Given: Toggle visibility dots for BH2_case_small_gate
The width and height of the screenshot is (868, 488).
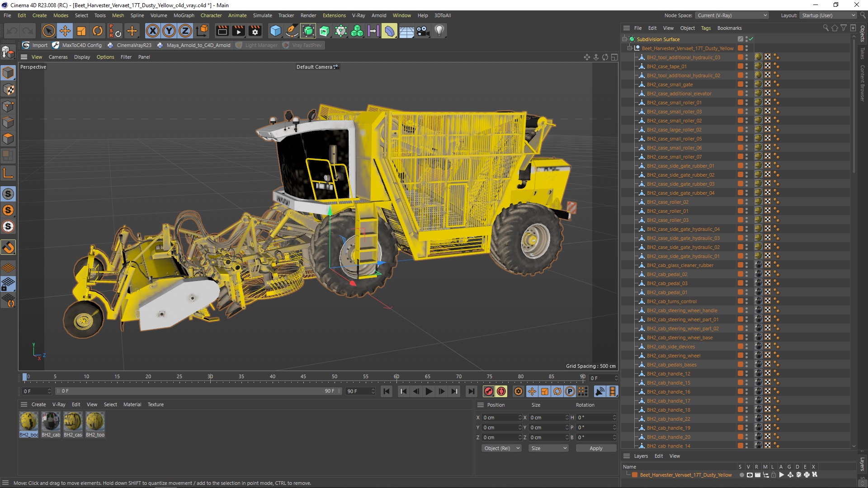Looking at the screenshot, I should click(746, 84).
